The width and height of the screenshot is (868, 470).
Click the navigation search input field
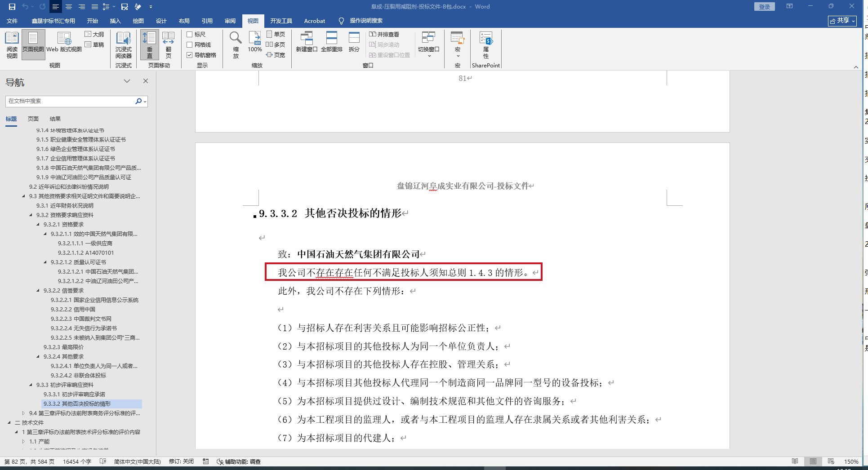pos(70,101)
